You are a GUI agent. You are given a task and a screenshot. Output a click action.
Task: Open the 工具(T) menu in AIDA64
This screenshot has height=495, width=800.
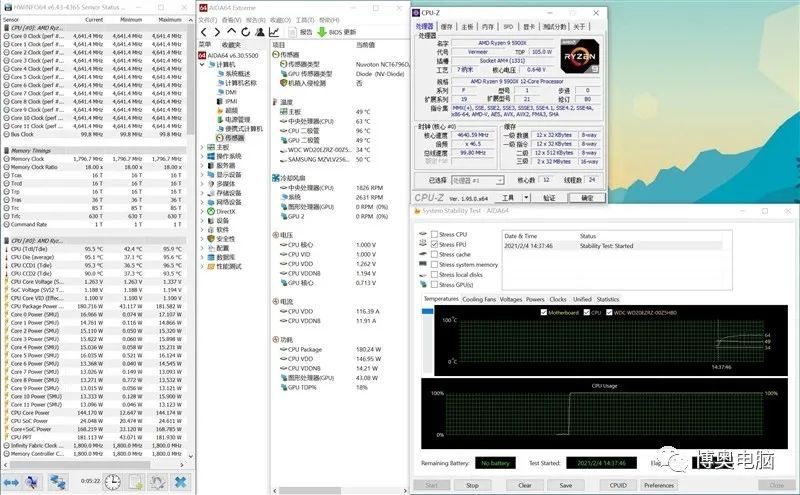point(305,20)
